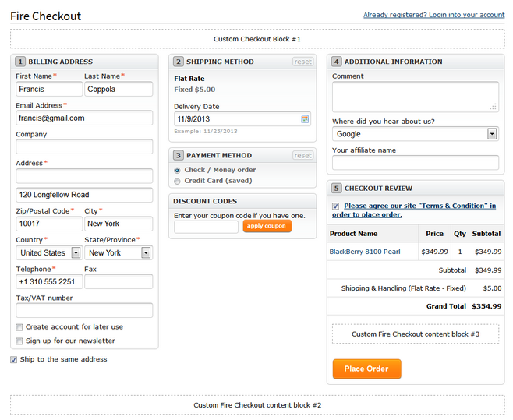Click into the Comment text area

tap(416, 97)
